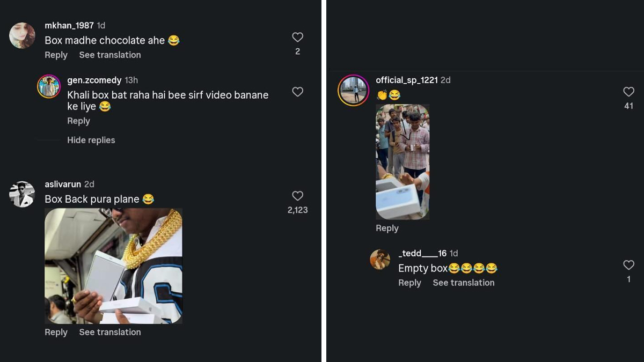Like mkhan_1987's chocolate comment
644x362 pixels.
297,37
